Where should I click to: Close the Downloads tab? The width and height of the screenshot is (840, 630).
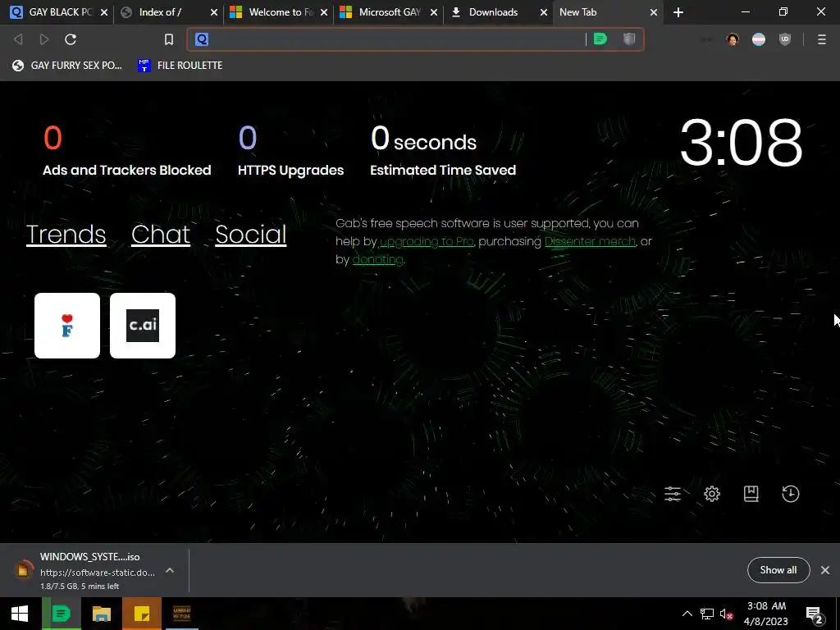click(543, 11)
